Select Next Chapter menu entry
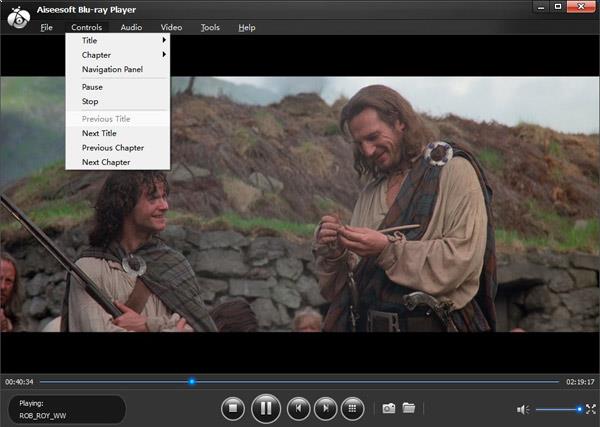 [x=118, y=162]
